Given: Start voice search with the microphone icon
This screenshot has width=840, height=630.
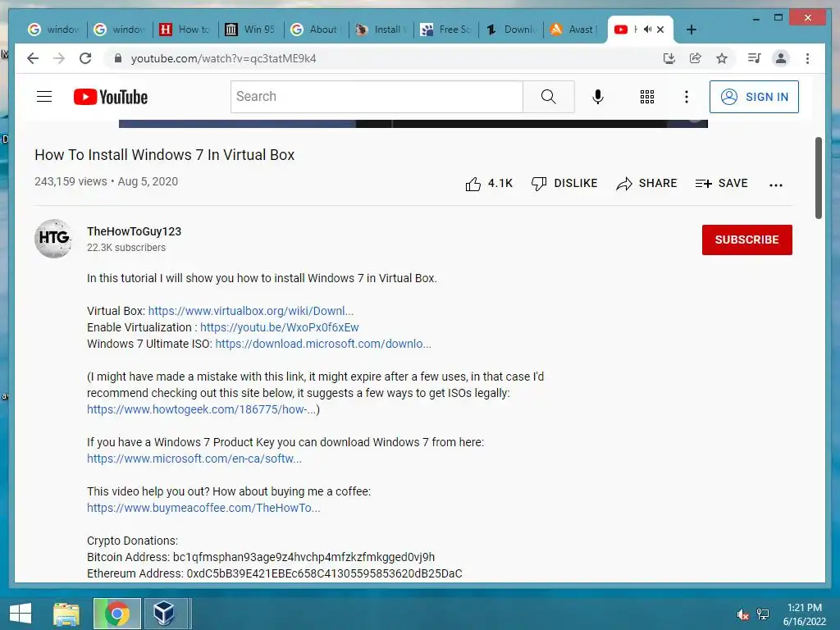Looking at the screenshot, I should click(x=598, y=97).
